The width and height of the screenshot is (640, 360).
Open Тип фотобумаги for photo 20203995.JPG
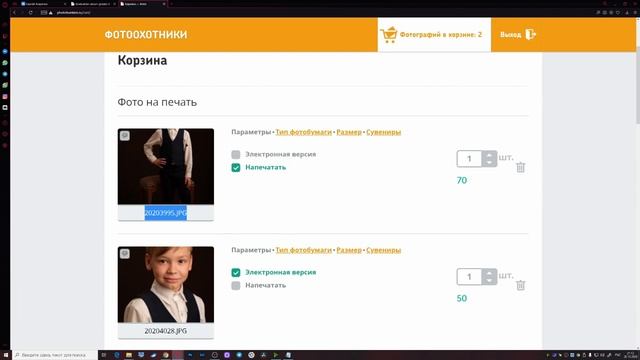click(x=303, y=132)
